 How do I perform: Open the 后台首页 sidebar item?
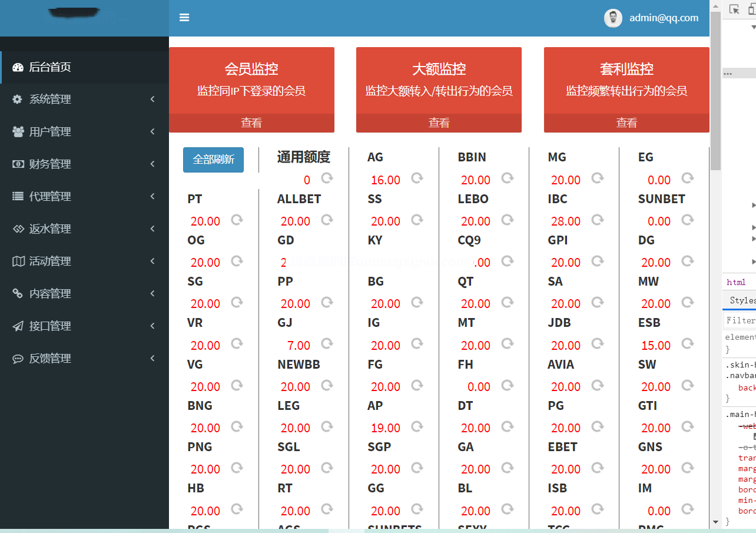point(50,67)
